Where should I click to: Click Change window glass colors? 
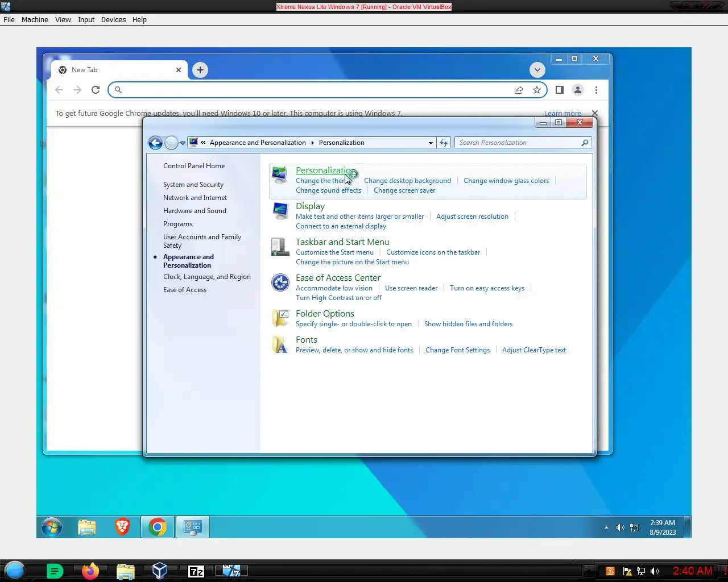[x=506, y=181]
